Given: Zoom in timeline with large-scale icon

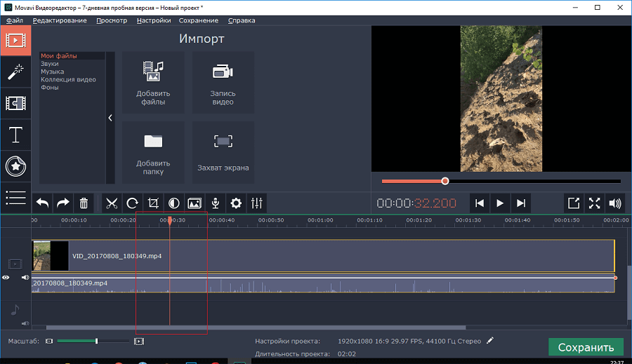Looking at the screenshot, I should coord(139,342).
